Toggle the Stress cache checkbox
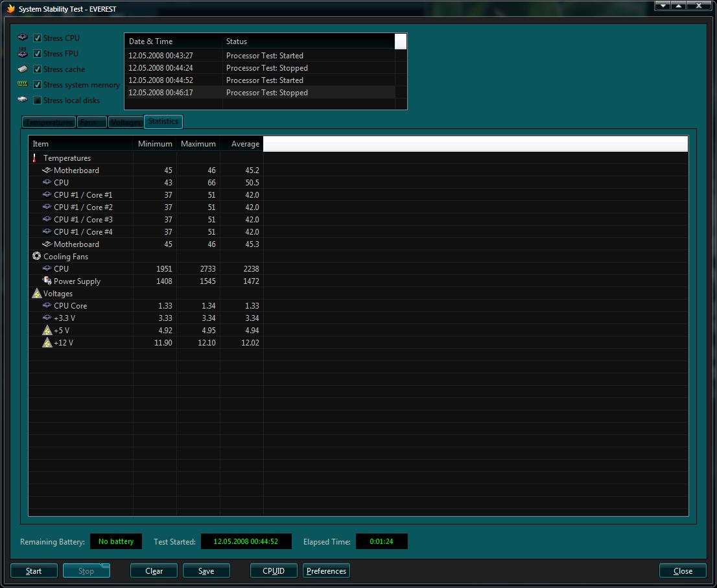Viewport: 717px width, 588px height. pos(38,69)
